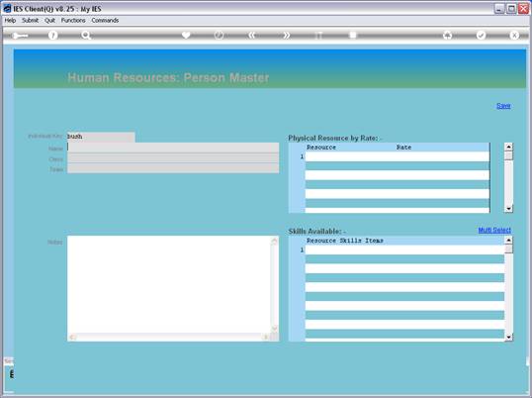532x398 pixels.
Task: Click the double right arrow icon
Action: click(x=287, y=36)
